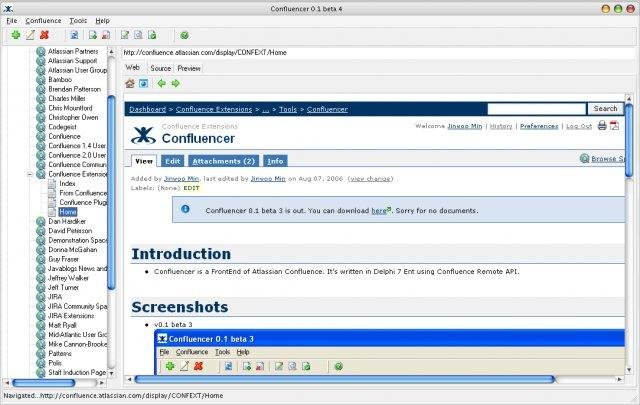The height and width of the screenshot is (405, 640).
Task: Navigate back with green left arrow
Action: pyautogui.click(x=162, y=83)
